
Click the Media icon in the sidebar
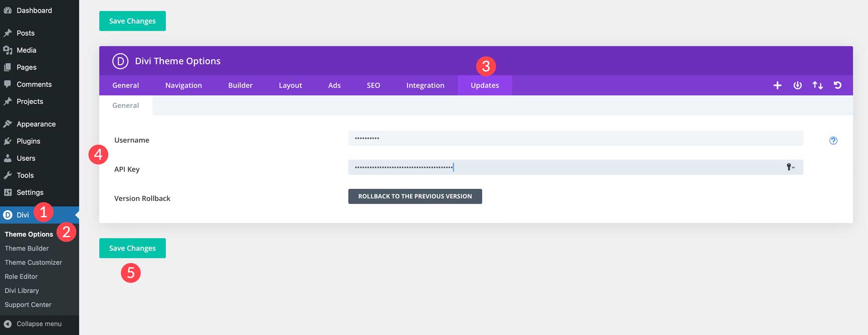[x=8, y=50]
